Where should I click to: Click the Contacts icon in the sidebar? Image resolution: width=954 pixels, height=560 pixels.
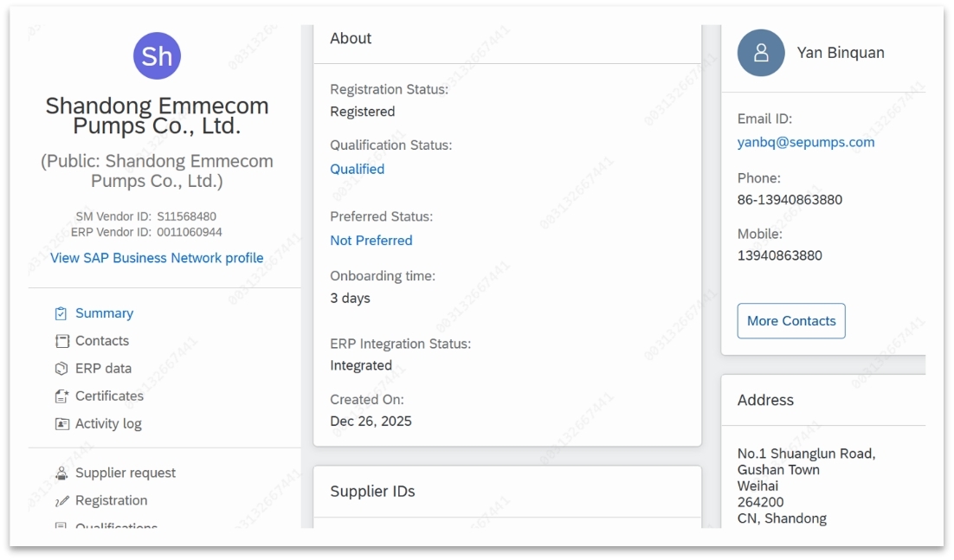point(61,341)
